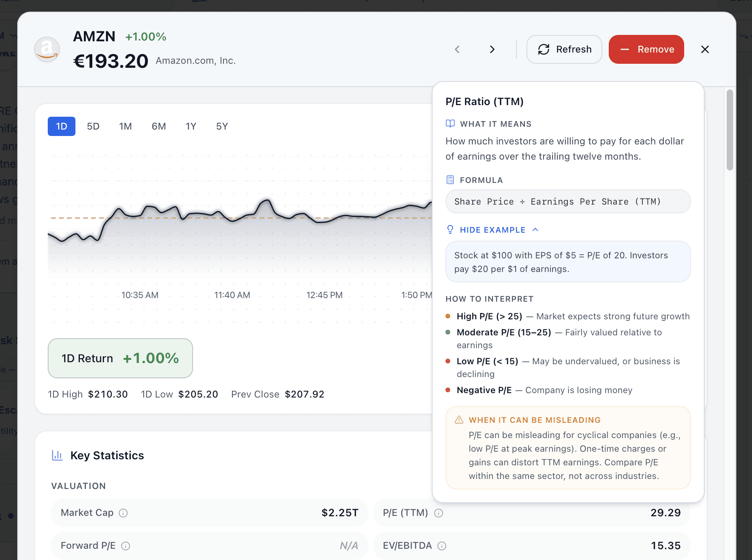
Task: Go to the next stock with right chevron
Action: [492, 49]
